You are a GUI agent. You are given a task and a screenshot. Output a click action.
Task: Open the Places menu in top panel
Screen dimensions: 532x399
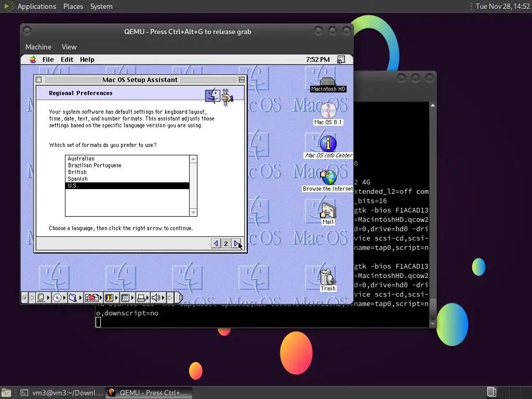click(73, 6)
